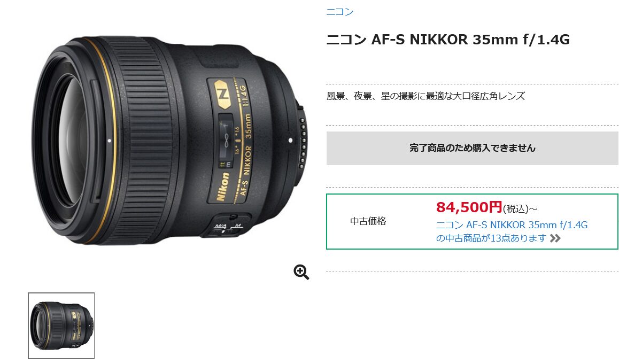Click the white mount index dot on lens
Viewport: 619px width, 364px height.
click(291, 140)
